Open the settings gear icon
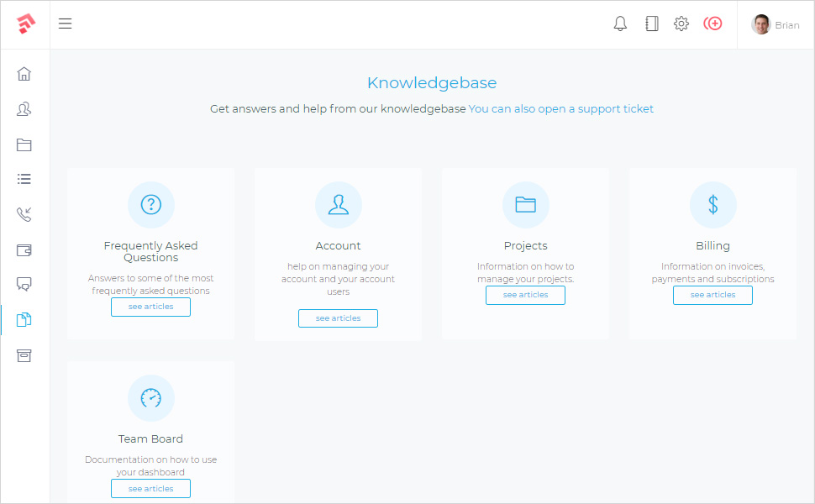Image resolution: width=815 pixels, height=504 pixels. pos(681,24)
